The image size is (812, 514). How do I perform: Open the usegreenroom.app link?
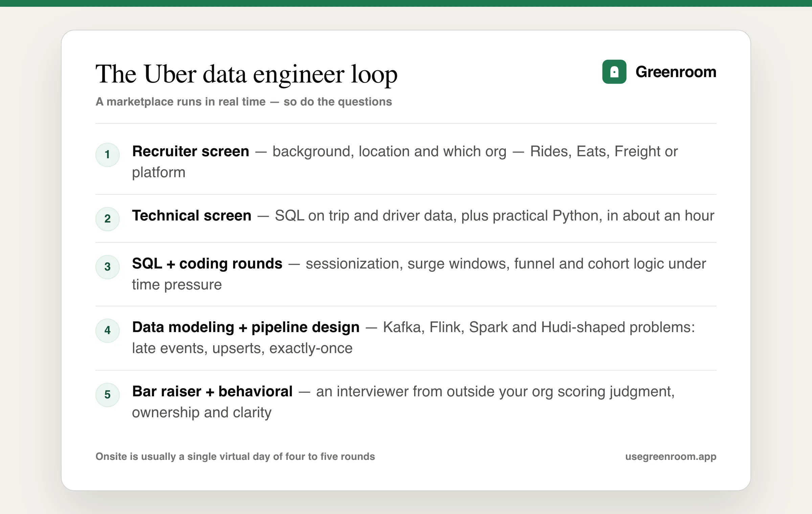[x=671, y=457]
